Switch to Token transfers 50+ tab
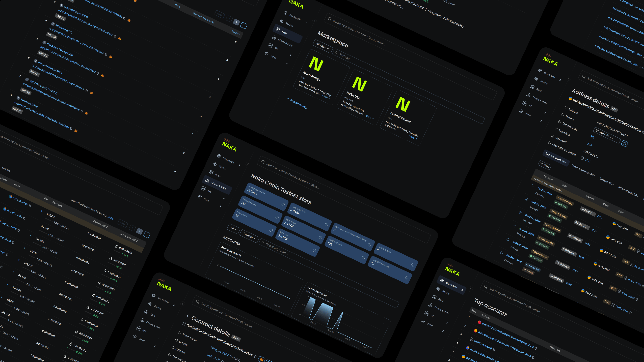Viewport: 644px width, 362px height. click(x=583, y=170)
